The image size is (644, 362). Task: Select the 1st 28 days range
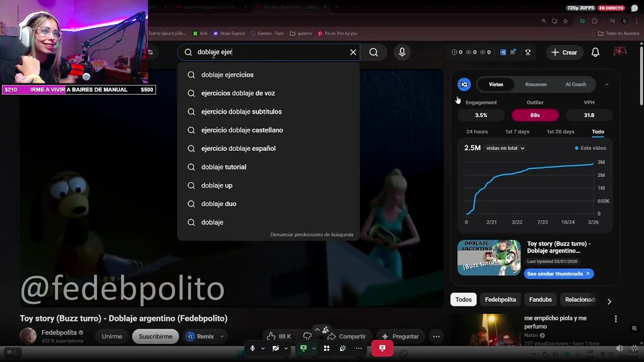tap(560, 132)
